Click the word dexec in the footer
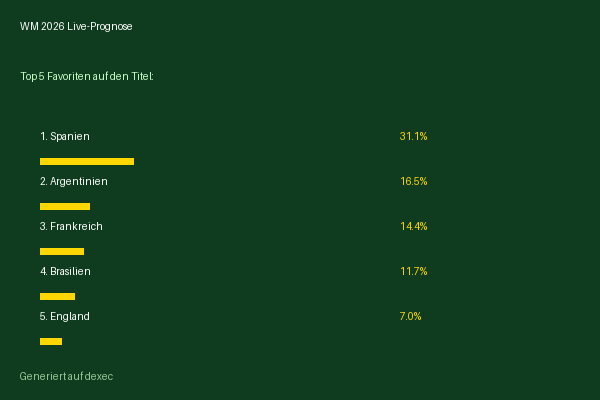 point(99,377)
